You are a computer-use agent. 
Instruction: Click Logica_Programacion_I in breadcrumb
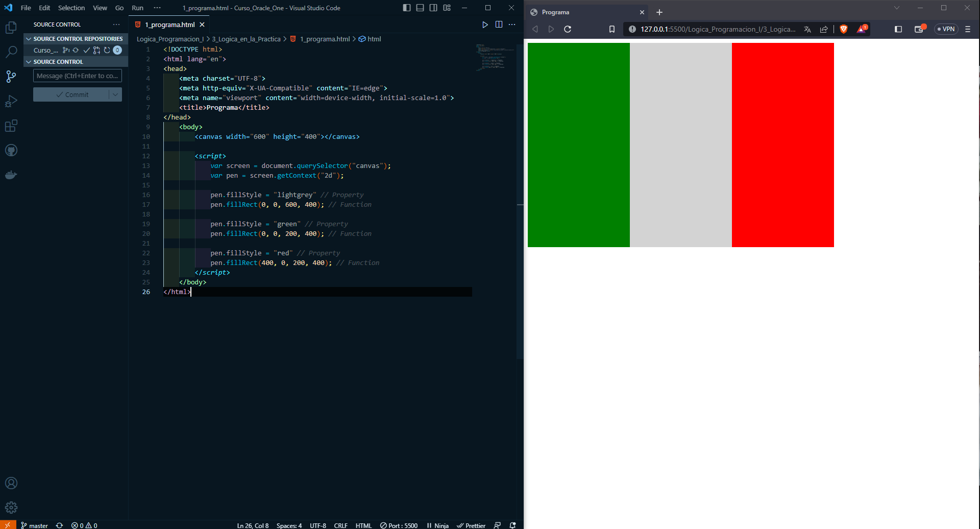click(x=170, y=39)
